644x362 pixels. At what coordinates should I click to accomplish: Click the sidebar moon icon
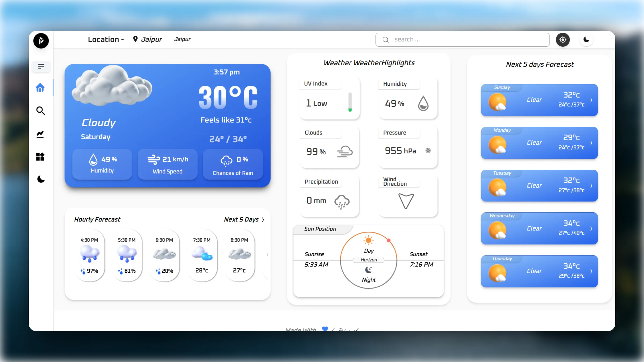point(41,179)
